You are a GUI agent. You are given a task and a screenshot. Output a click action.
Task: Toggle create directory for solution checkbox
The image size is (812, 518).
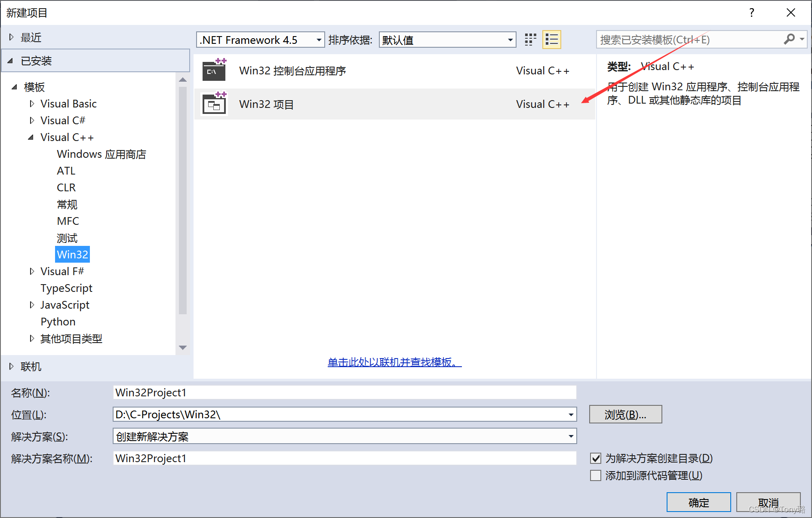tap(596, 458)
